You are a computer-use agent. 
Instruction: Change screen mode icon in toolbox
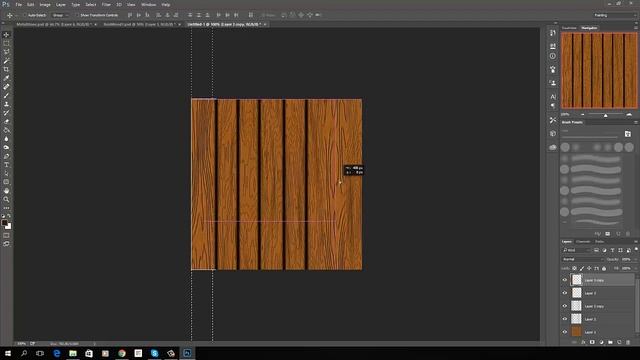6,244
